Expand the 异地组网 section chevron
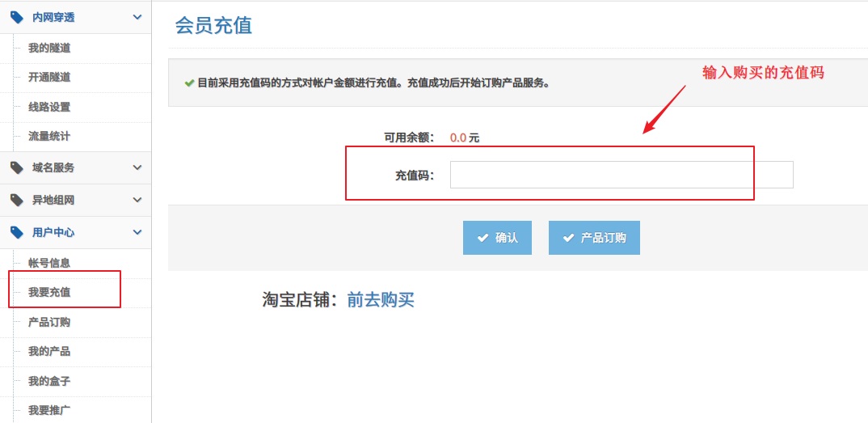Image resolution: width=868 pixels, height=423 pixels. (x=137, y=200)
